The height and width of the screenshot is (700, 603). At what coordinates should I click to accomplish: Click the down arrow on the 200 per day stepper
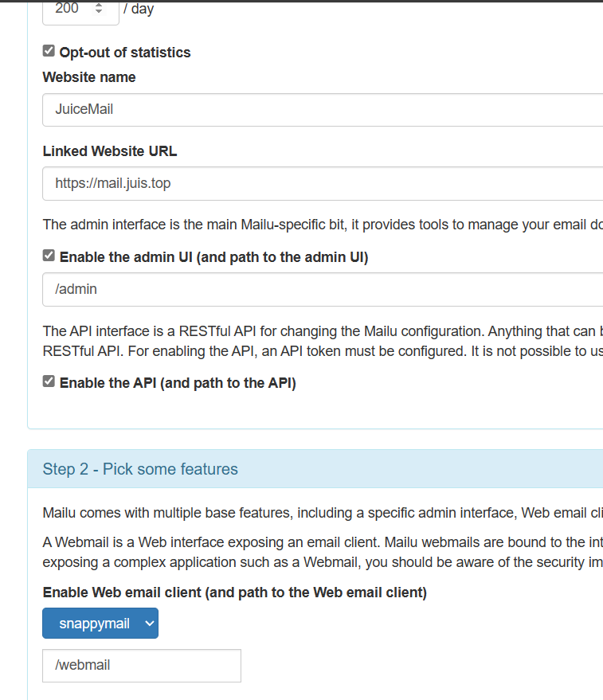tap(99, 13)
